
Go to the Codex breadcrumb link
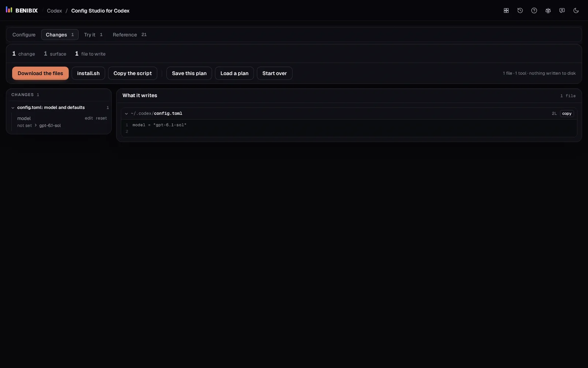tap(54, 11)
